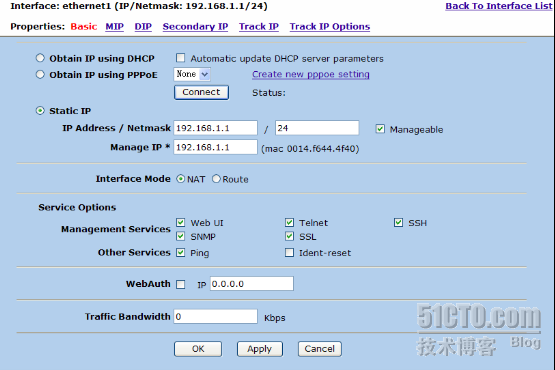The width and height of the screenshot is (555, 370).
Task: Uncheck the SNMP management service
Action: coord(181,236)
